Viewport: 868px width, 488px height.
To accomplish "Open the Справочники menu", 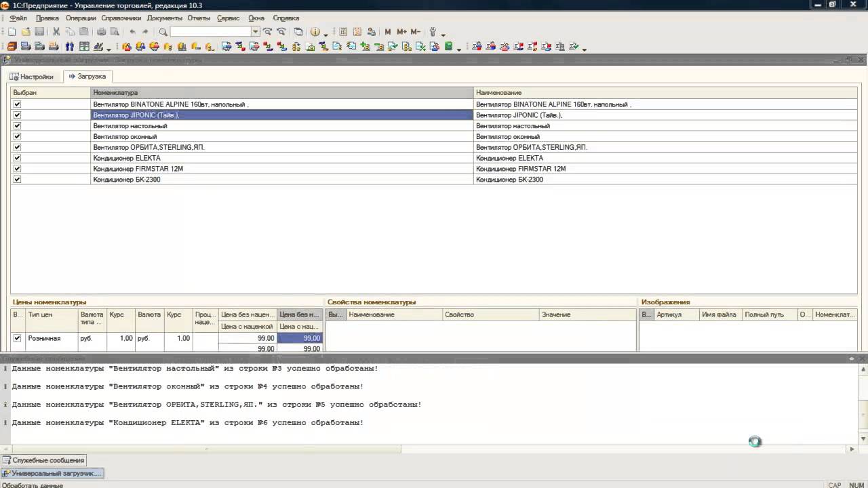I will click(x=121, y=18).
